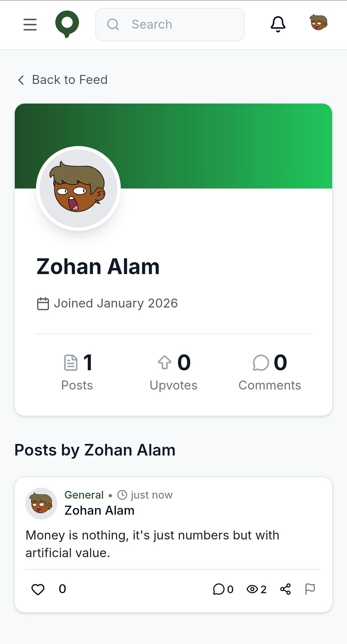Click the post author's small avatar

coord(41,503)
